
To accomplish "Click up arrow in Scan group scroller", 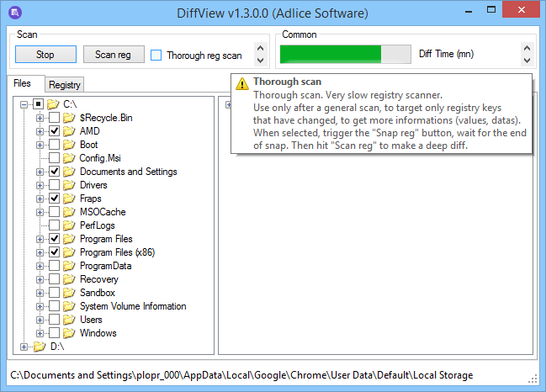I will coord(260,48).
